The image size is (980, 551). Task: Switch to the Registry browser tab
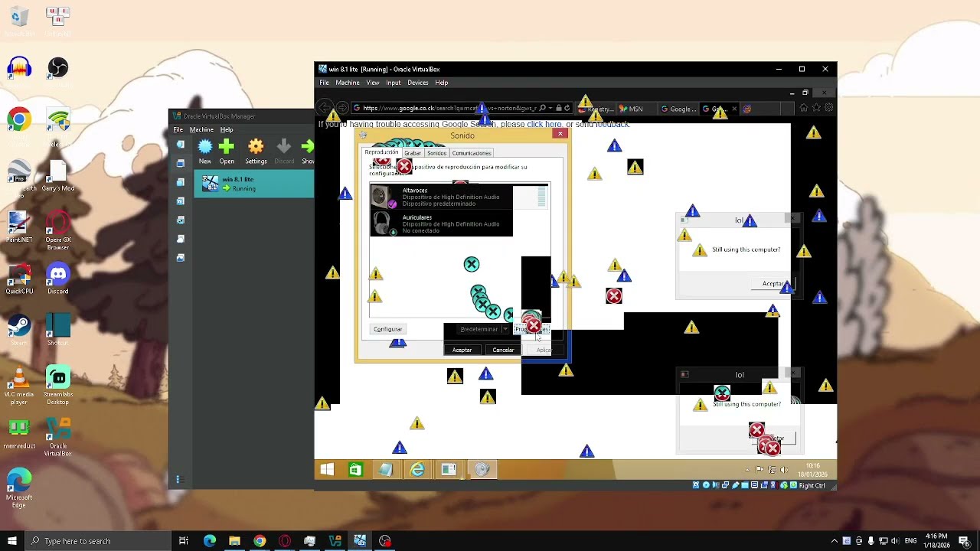tap(597, 109)
